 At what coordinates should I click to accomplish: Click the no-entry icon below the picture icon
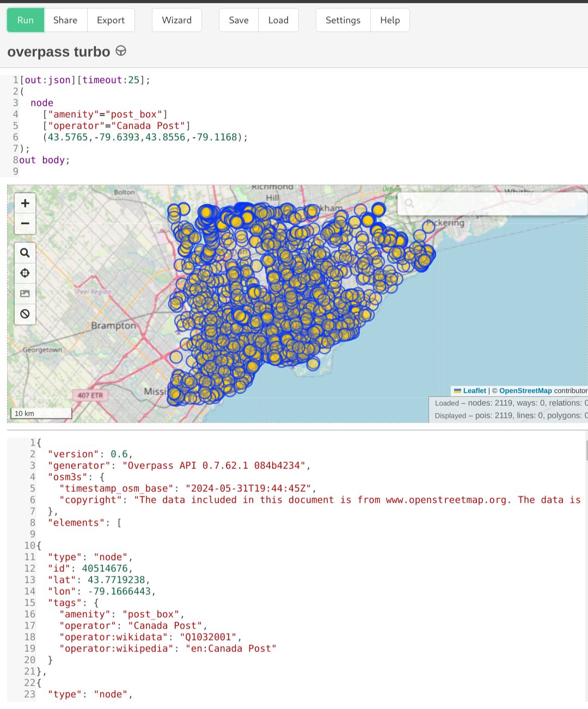(25, 314)
